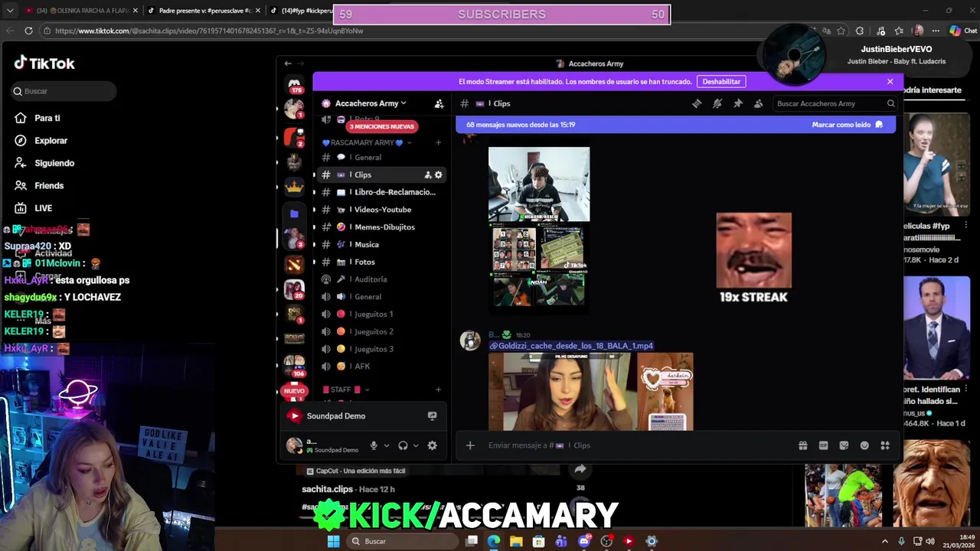The width and height of the screenshot is (980, 551).
Task: Join the Jueguitos 3 voice channel
Action: 381,349
